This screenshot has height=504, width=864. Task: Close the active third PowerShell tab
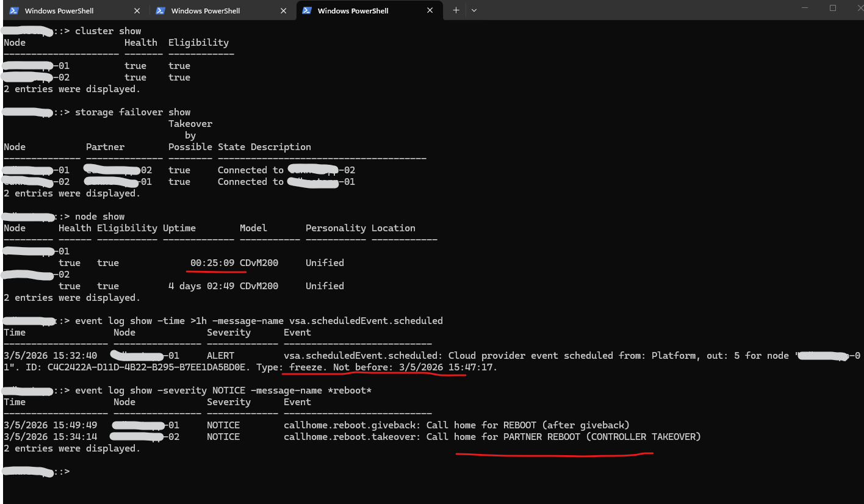[x=430, y=10]
